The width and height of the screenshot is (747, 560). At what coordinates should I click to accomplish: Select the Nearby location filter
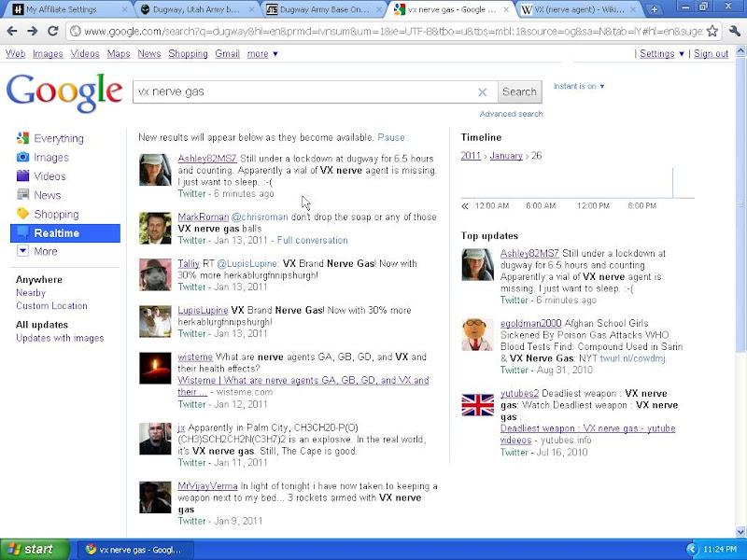(x=31, y=293)
